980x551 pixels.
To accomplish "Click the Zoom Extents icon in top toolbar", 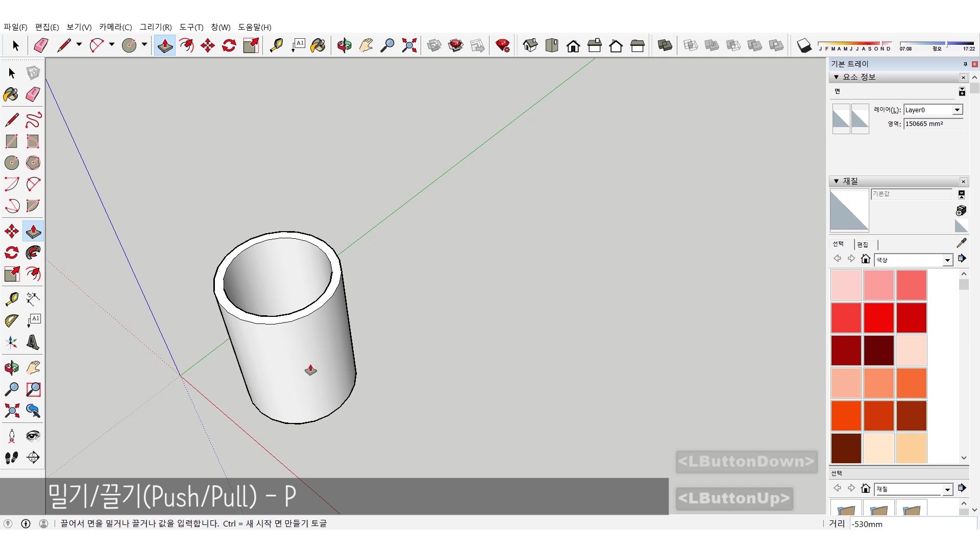I will [409, 45].
